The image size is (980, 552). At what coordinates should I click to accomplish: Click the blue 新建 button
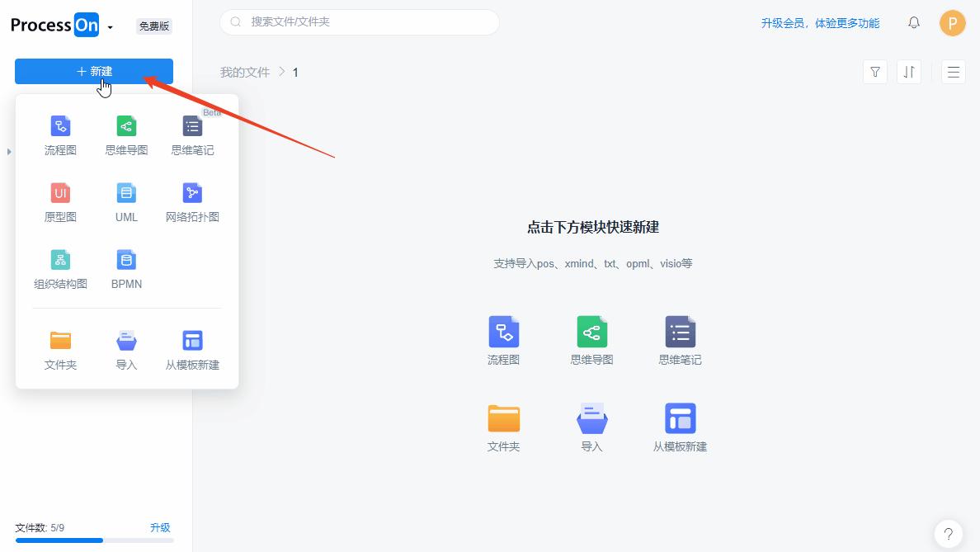coord(94,72)
